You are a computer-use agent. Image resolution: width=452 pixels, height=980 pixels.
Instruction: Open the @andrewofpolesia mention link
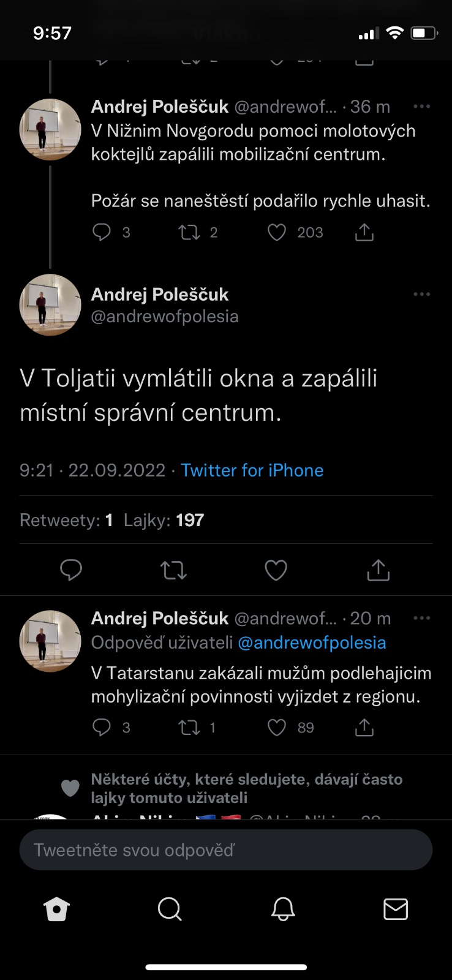click(312, 643)
